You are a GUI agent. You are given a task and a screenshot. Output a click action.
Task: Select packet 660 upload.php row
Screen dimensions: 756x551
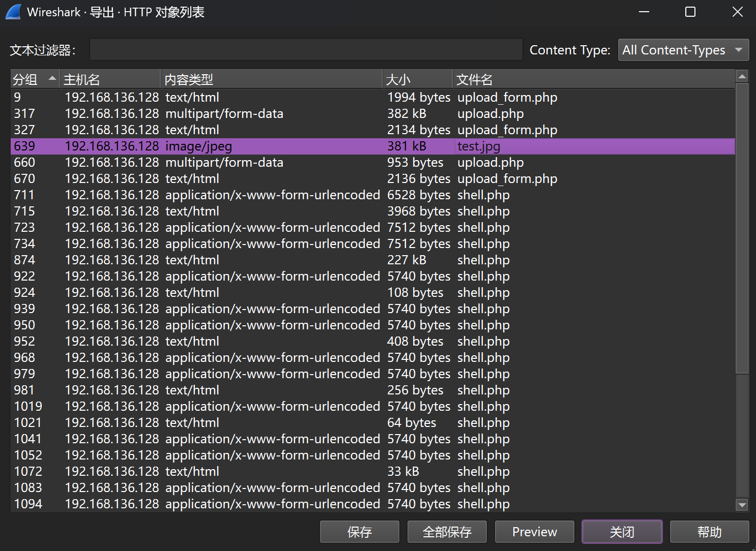click(373, 162)
